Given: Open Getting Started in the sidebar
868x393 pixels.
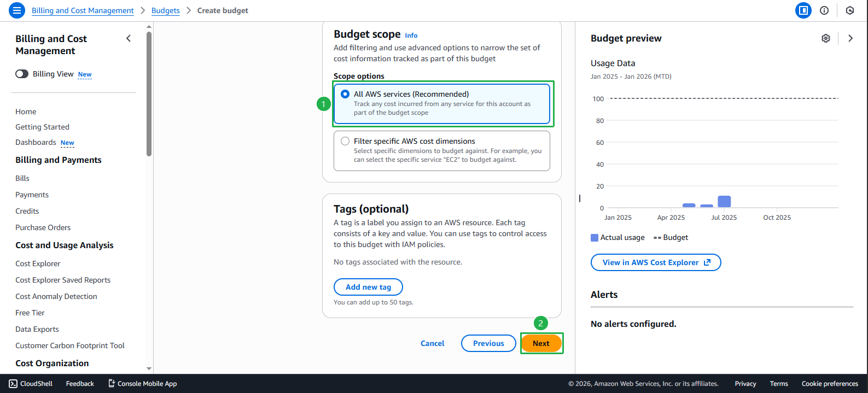Looking at the screenshot, I should [42, 127].
